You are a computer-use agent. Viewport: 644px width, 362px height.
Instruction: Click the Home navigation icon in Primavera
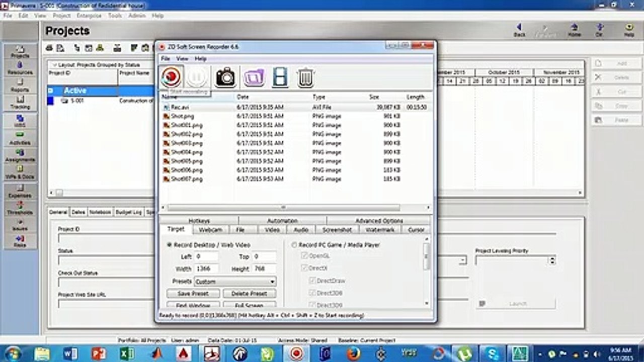tap(574, 30)
